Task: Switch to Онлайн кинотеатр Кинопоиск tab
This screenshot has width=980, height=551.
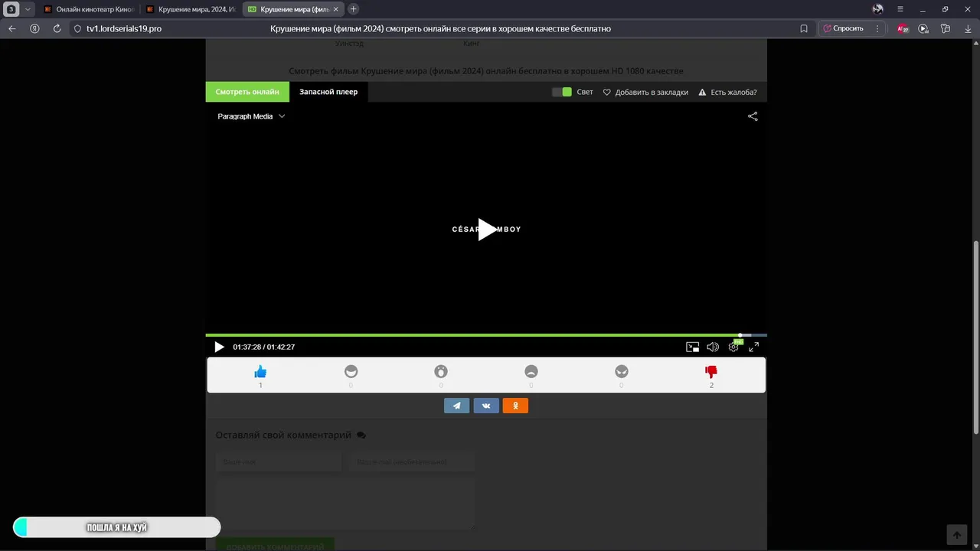Action: coord(89,9)
